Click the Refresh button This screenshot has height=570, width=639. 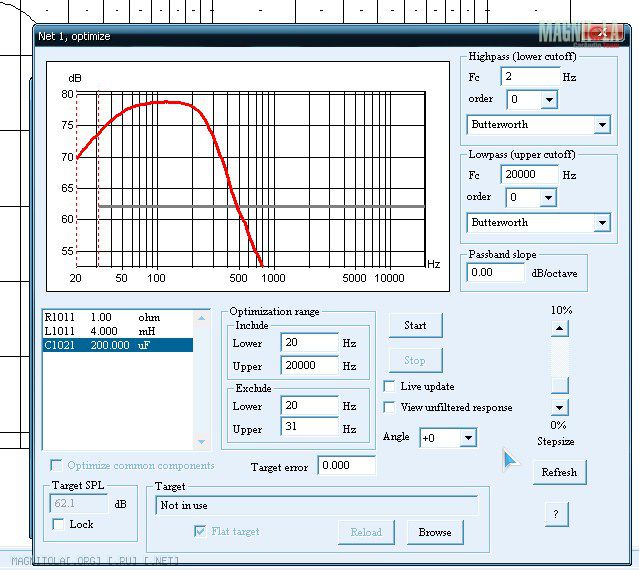pyautogui.click(x=559, y=473)
